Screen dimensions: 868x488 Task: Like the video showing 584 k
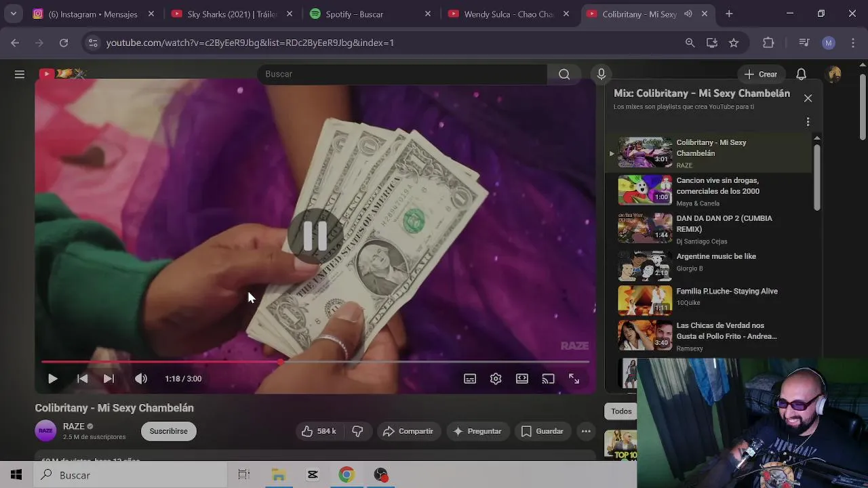tap(319, 431)
